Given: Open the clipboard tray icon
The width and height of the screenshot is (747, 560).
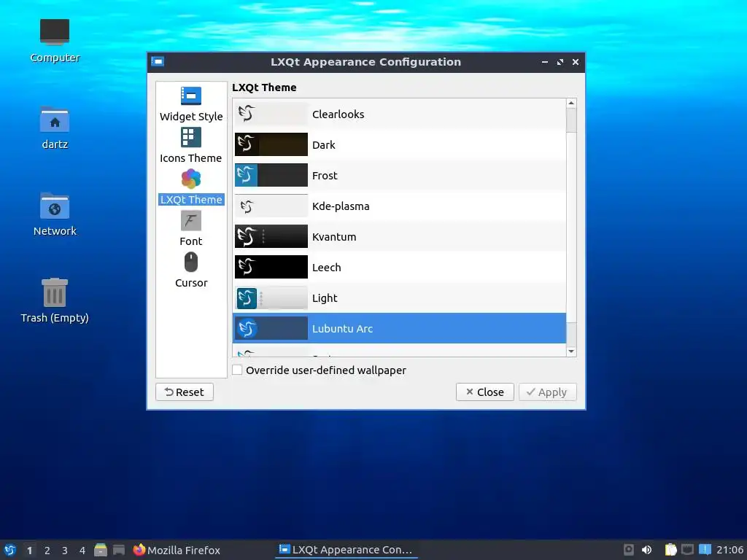Looking at the screenshot, I should 671,550.
